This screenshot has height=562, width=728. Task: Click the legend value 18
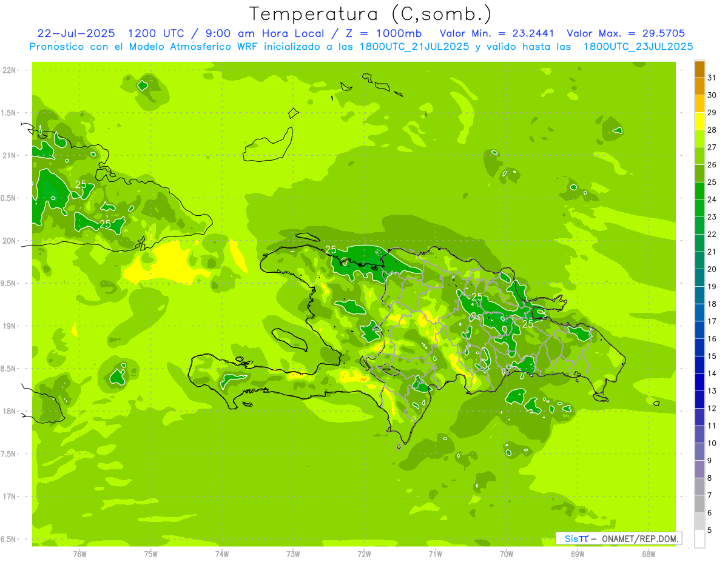click(x=712, y=304)
